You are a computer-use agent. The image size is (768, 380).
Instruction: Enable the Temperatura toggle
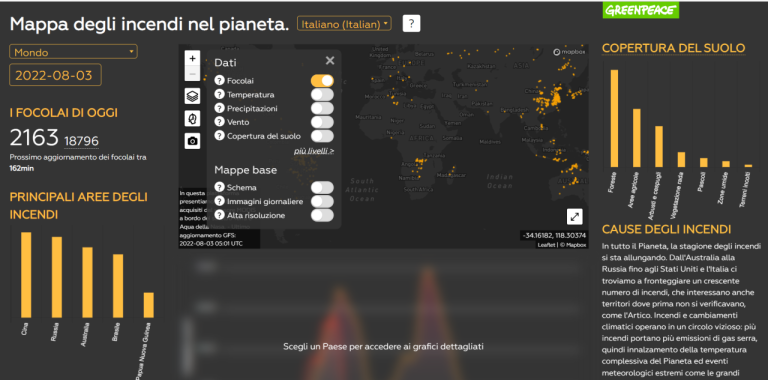[x=322, y=94]
